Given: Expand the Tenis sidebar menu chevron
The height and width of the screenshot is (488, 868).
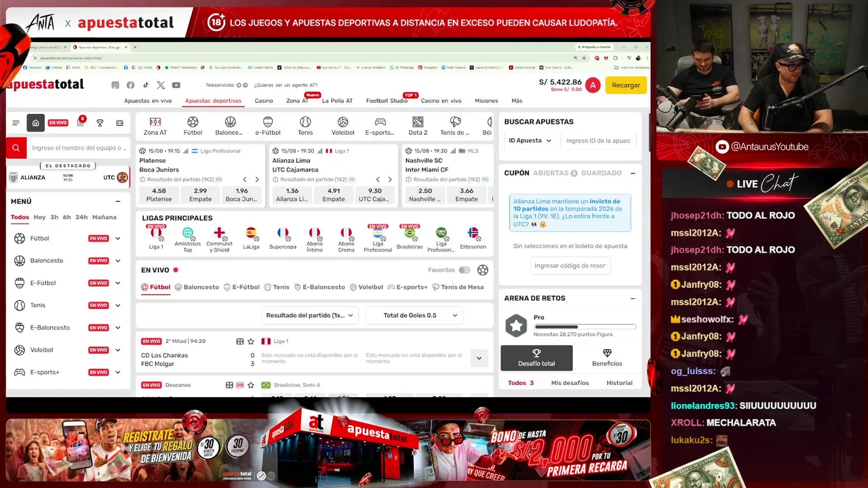Looking at the screenshot, I should pos(118,306).
